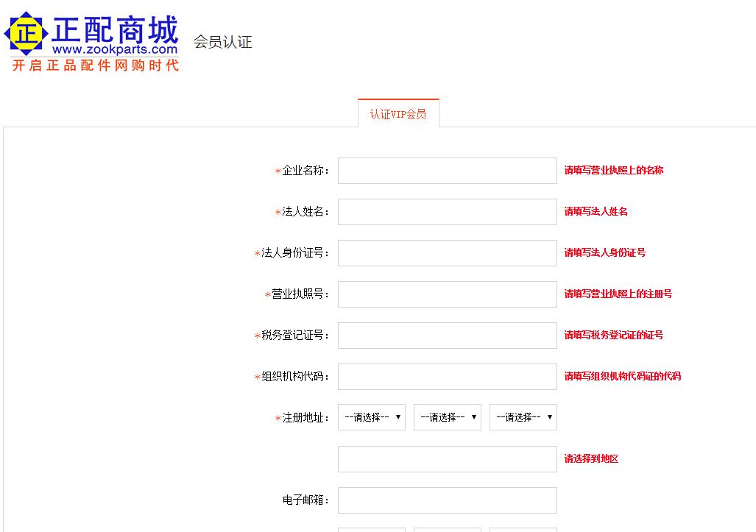Viewport: 756px width, 532px height.
Task: Click the 营业执照号 input box
Action: point(448,294)
